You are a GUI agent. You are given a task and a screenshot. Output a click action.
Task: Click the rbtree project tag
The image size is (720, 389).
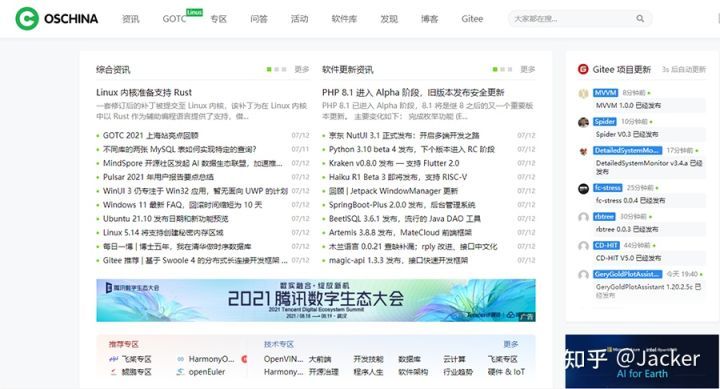(604, 217)
